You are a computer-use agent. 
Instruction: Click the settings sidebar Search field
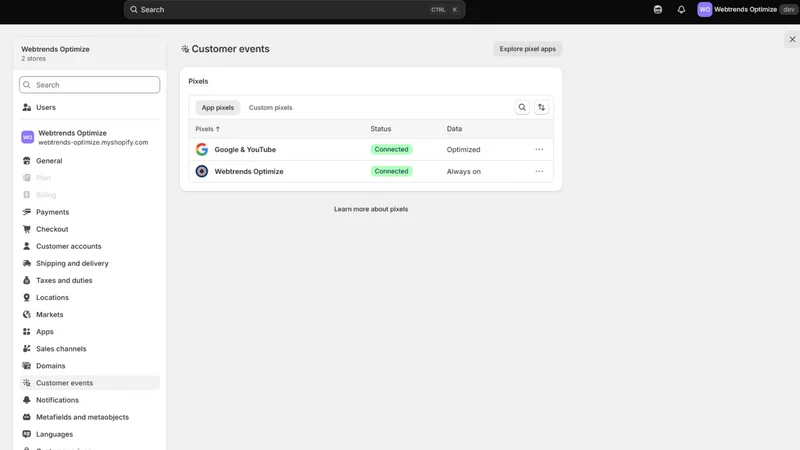(x=89, y=85)
